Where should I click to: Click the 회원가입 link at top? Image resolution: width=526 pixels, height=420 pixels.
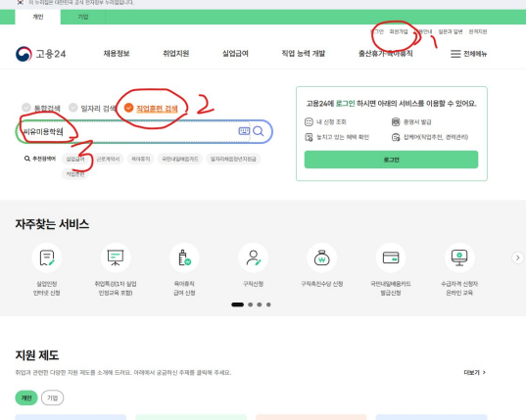tap(399, 32)
